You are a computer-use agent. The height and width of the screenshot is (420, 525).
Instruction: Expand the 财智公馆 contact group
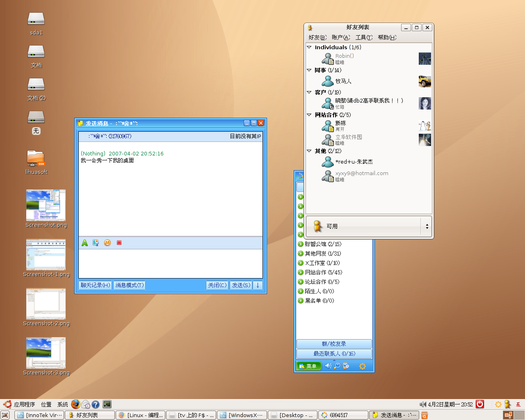(x=301, y=244)
